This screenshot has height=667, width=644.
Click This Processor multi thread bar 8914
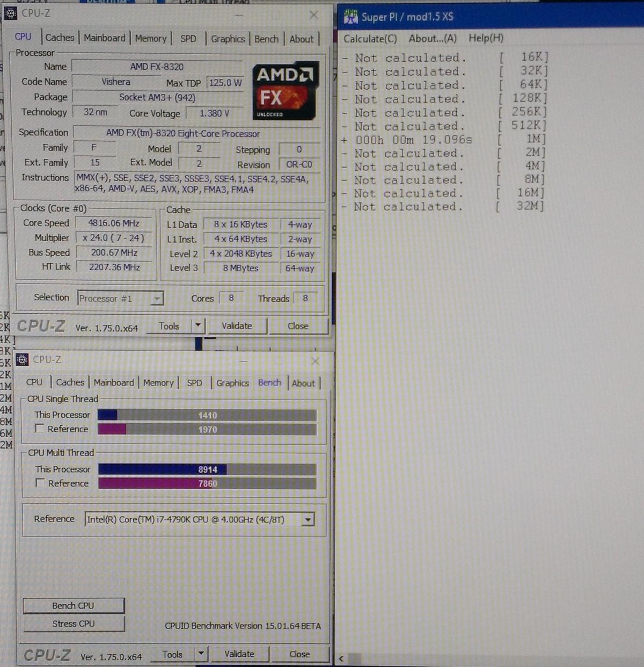pos(207,469)
